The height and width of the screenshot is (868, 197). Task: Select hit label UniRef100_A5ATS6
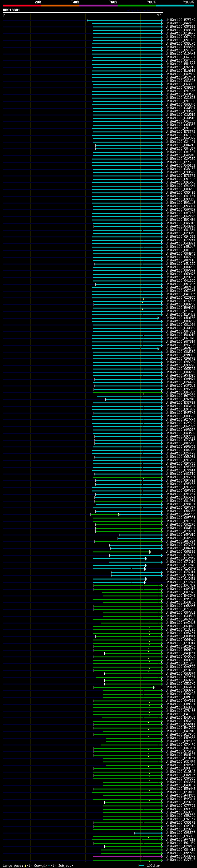180,318
